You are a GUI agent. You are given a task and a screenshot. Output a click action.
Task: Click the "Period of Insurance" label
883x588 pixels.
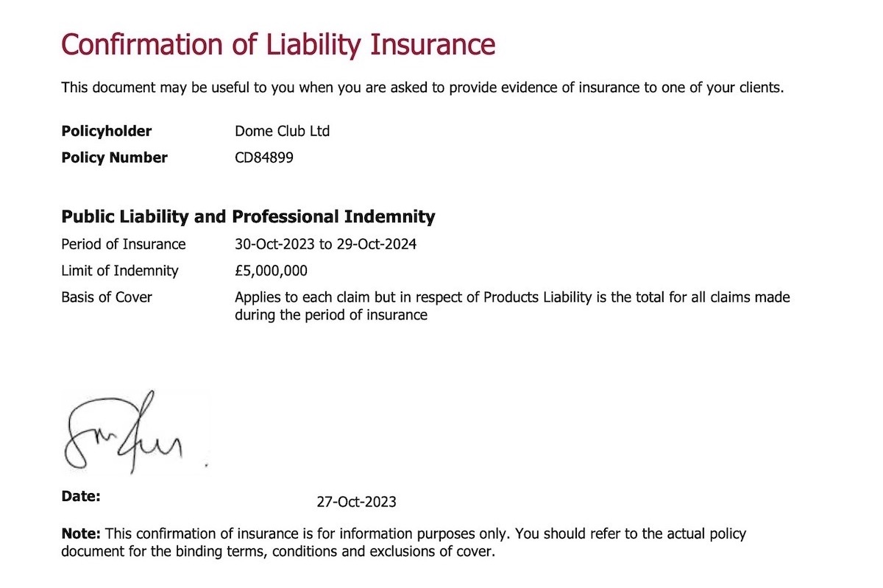pos(124,244)
